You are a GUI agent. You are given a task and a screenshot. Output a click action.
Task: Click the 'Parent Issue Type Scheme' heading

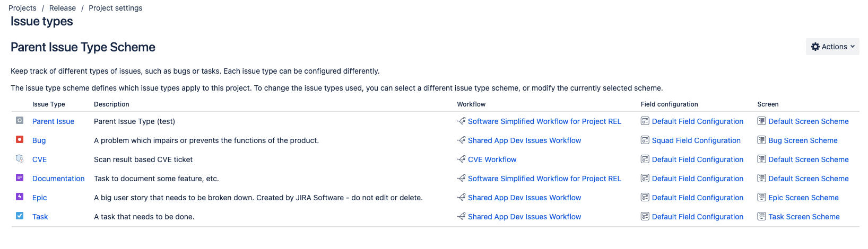click(x=83, y=47)
